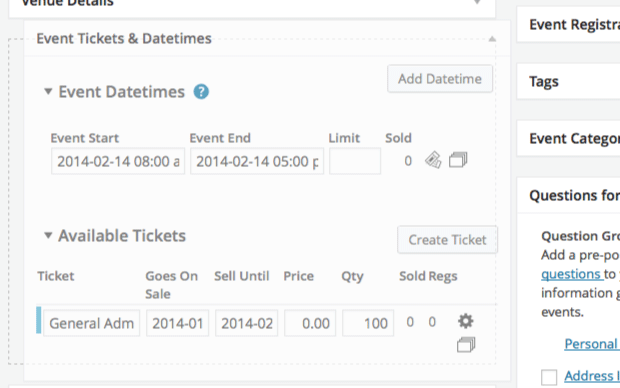Click the empty Limit input field
The image size is (620, 388).
[x=355, y=161]
